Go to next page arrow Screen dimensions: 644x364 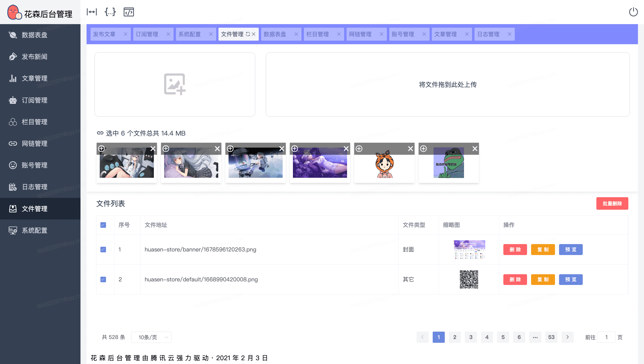coord(567,337)
